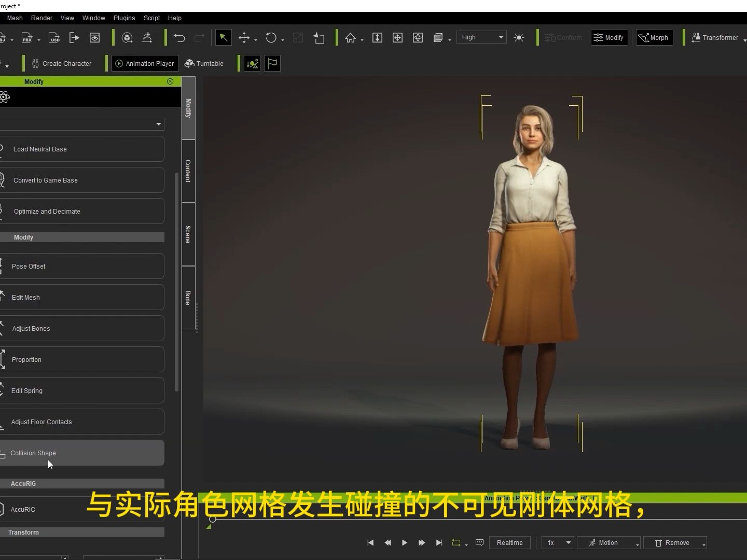
Task: Click the Edit Mesh button
Action: click(x=82, y=298)
